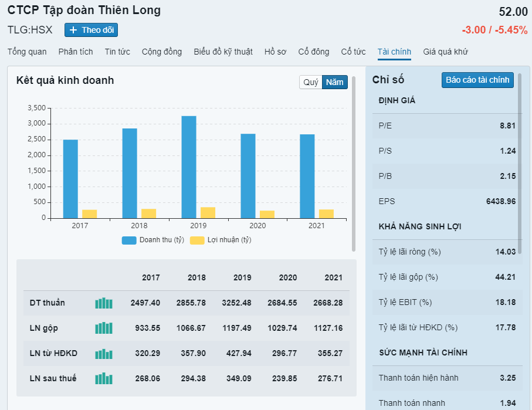This screenshot has width=532, height=410.
Task: Click KHẢ NĂNG SINH LỢI section heading
Action: (420, 227)
